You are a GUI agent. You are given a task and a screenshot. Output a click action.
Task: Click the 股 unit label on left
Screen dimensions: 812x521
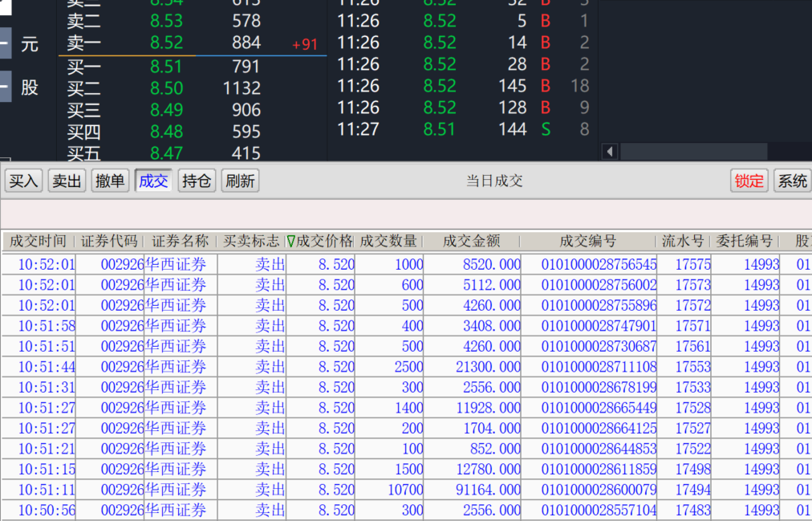(30, 88)
